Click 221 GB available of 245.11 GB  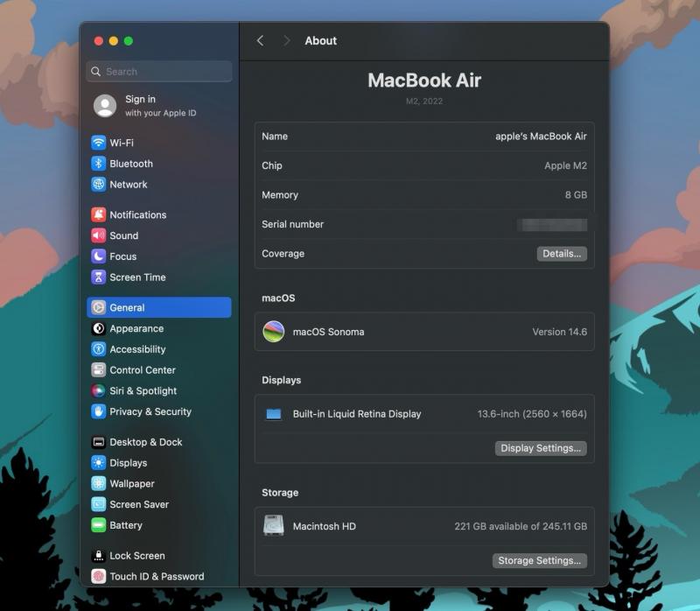521,526
